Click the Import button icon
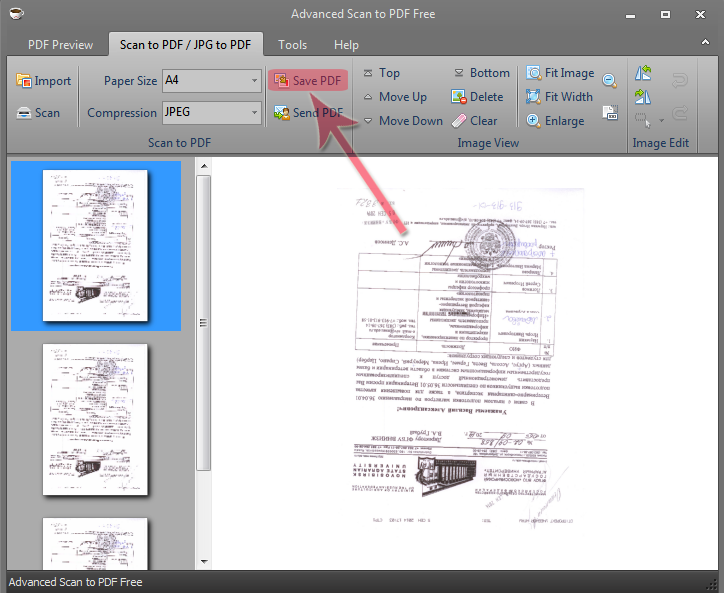724x593 pixels. (24, 81)
